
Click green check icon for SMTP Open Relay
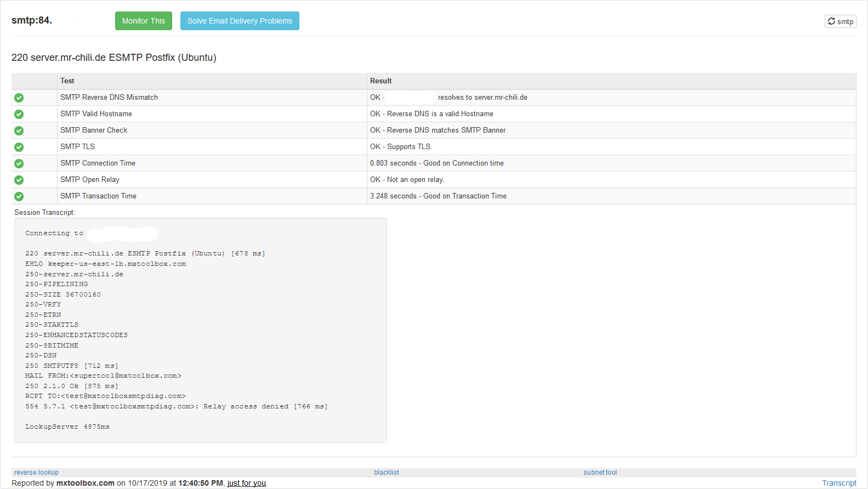[x=19, y=180]
